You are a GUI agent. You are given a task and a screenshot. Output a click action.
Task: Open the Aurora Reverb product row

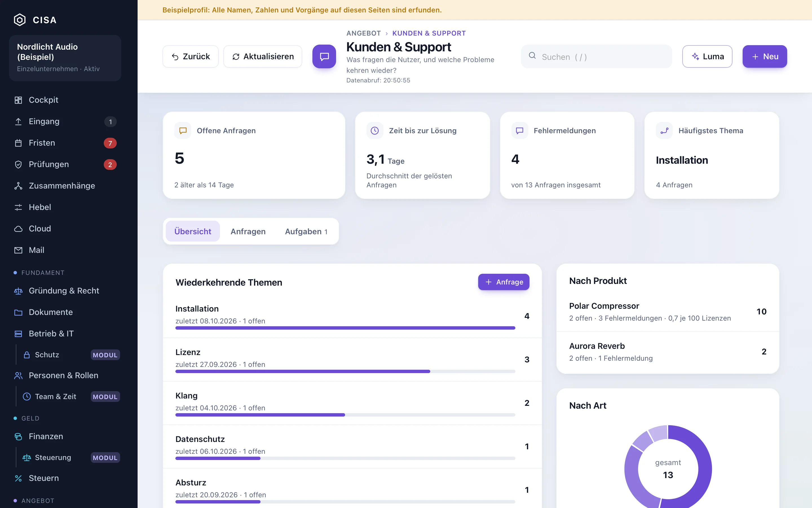click(668, 352)
